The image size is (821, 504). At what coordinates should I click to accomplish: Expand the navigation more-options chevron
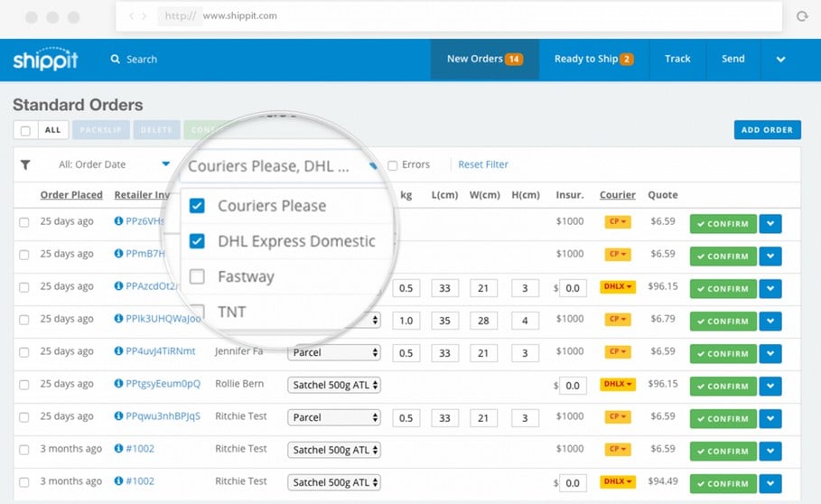point(780,59)
